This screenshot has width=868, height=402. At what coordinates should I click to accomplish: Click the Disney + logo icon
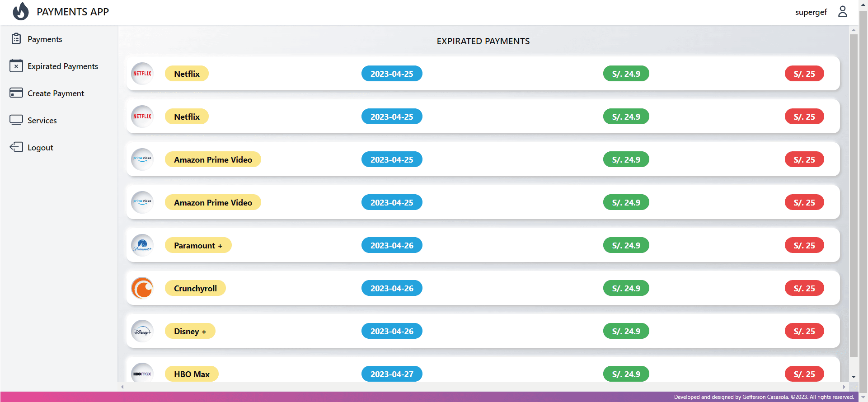(142, 331)
